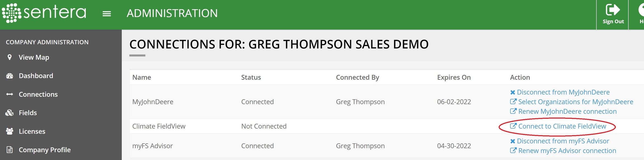This screenshot has width=644, height=160.
Task: Click the Dashboard gauge icon
Action: pos(10,76)
